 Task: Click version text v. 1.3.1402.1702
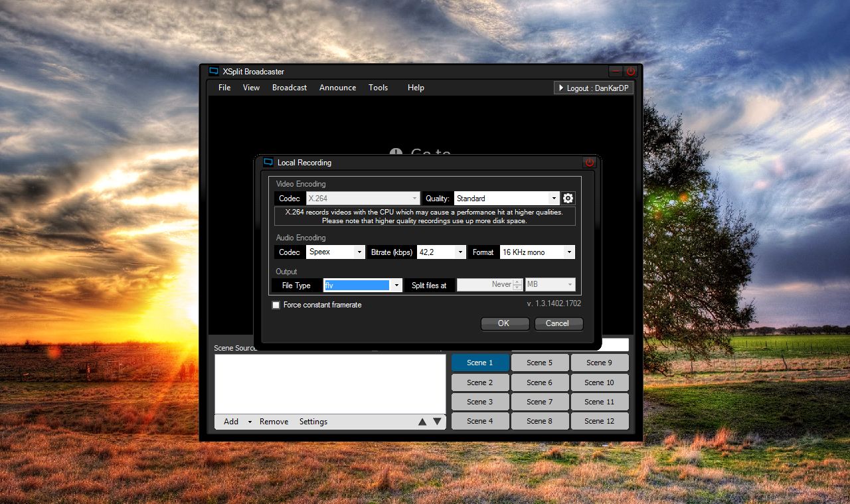point(554,303)
